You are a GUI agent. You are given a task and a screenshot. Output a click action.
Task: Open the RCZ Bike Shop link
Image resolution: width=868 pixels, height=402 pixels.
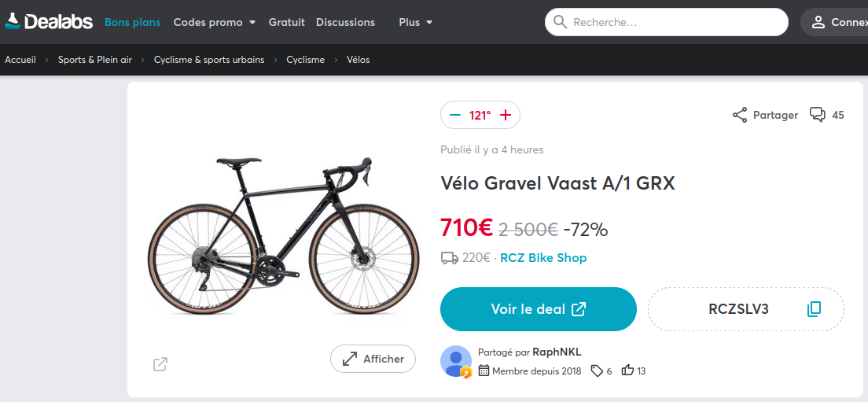(543, 257)
